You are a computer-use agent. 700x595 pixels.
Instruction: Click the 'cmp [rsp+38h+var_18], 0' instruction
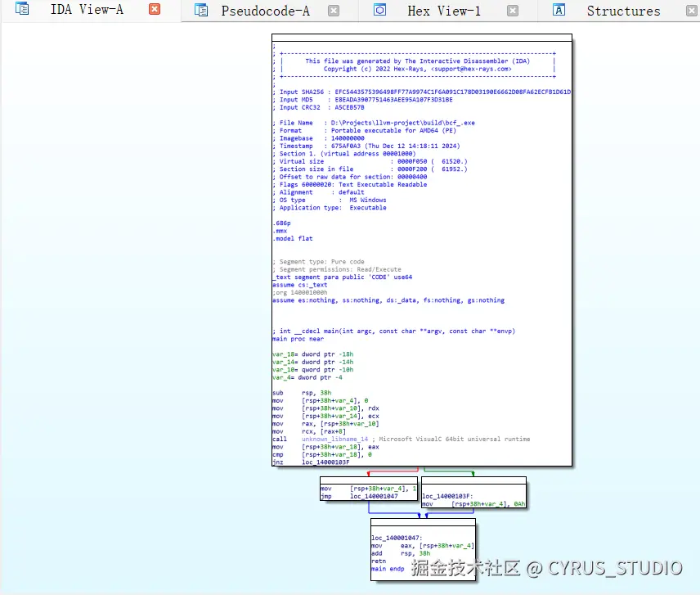point(322,455)
